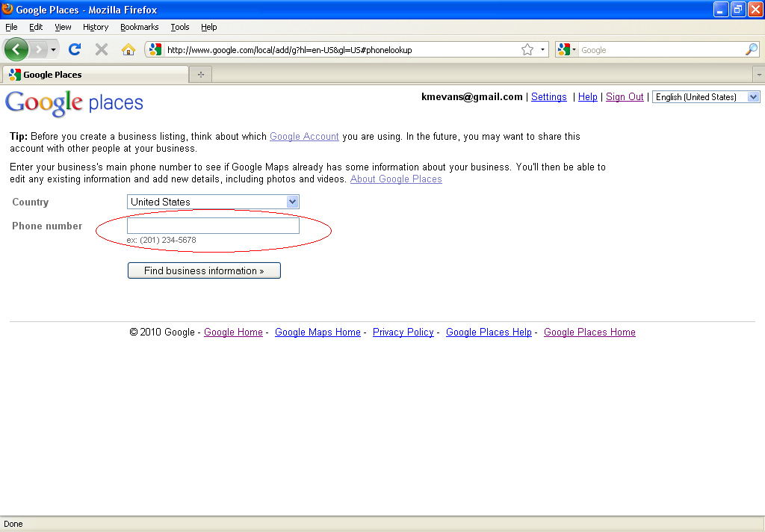
Task: Open the list all tabs dropdown
Action: click(x=759, y=75)
